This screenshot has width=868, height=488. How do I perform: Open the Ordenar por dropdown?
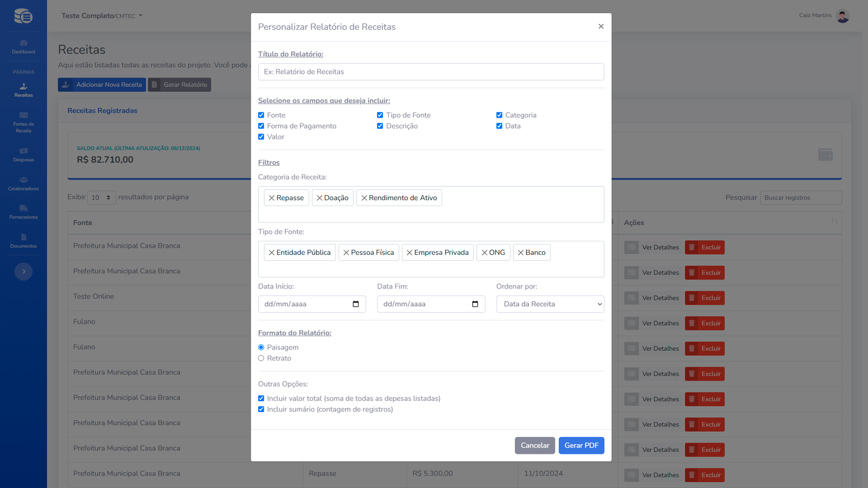coord(550,304)
